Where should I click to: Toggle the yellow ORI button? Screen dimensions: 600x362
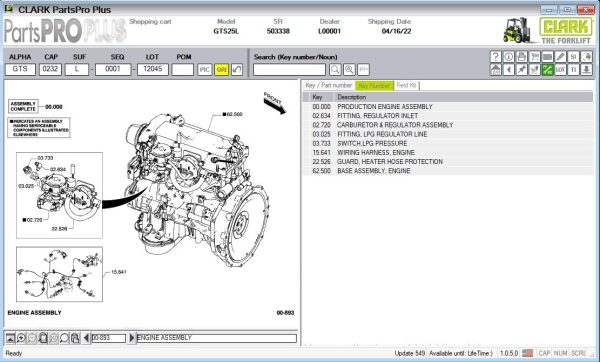[222, 70]
